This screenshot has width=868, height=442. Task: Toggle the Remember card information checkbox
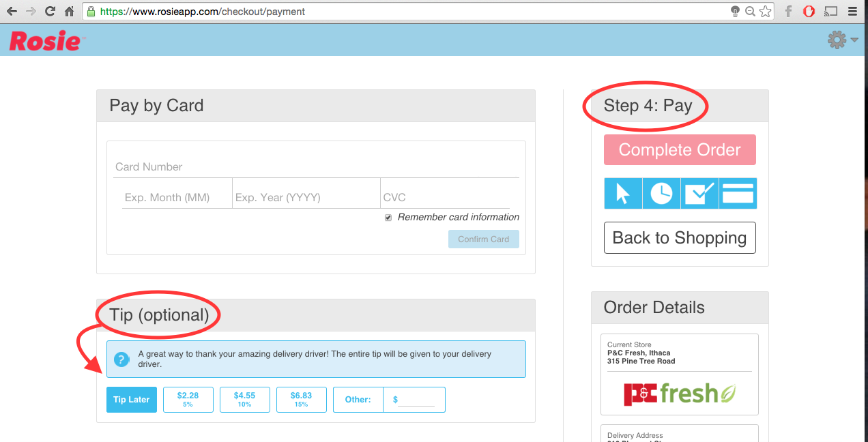388,218
